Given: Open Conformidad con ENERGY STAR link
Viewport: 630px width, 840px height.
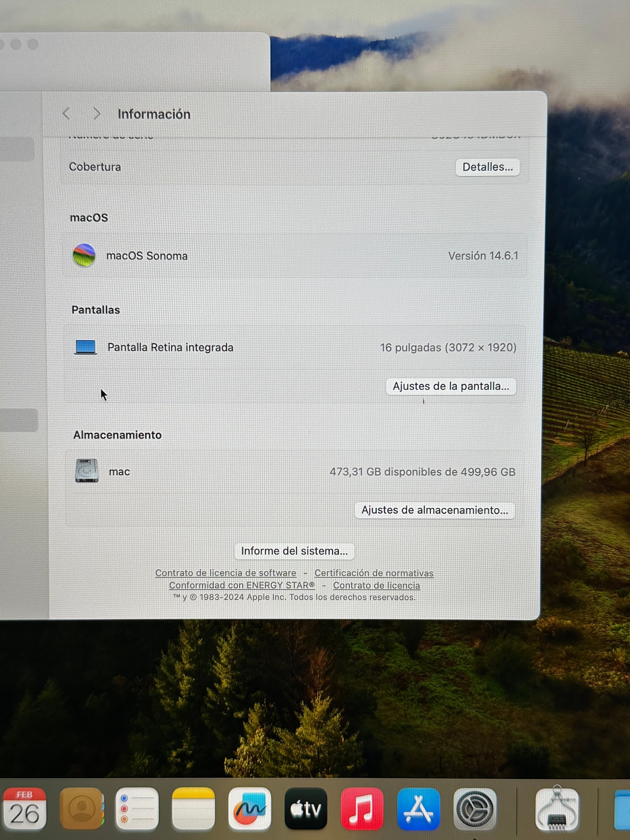Looking at the screenshot, I should (x=242, y=585).
